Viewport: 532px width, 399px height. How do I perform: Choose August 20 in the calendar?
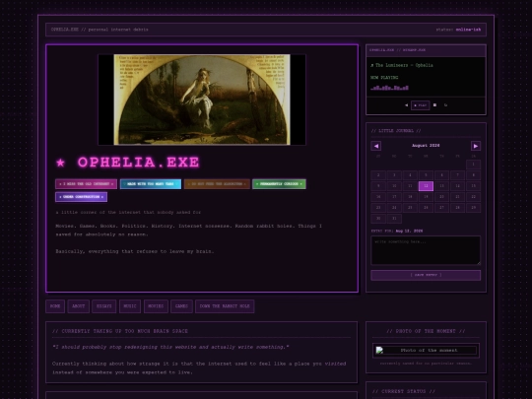pyautogui.click(x=441, y=197)
